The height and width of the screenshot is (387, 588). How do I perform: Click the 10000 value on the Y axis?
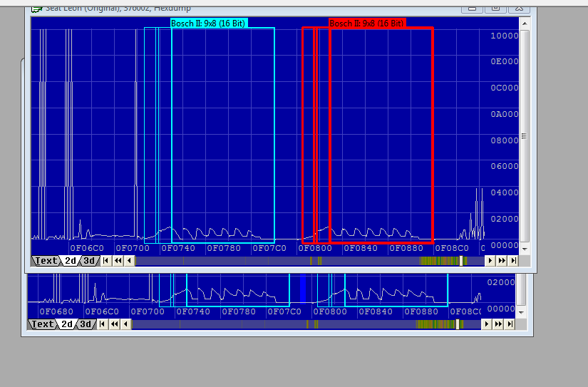click(x=505, y=36)
